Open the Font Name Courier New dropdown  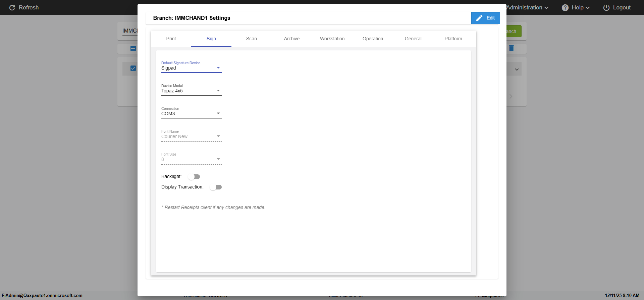(191, 136)
